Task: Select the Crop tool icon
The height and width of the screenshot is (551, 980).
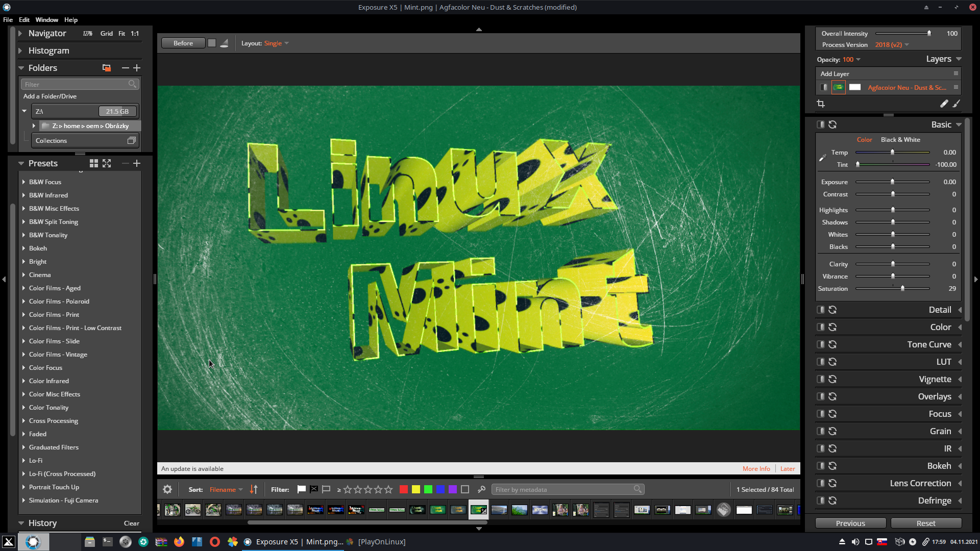Action: (821, 104)
